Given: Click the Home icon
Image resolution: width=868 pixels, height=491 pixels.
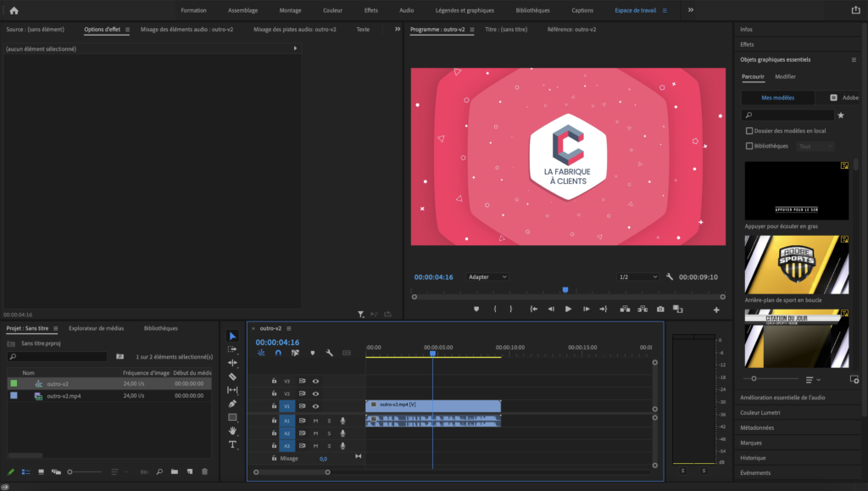Looking at the screenshot, I should point(14,10).
